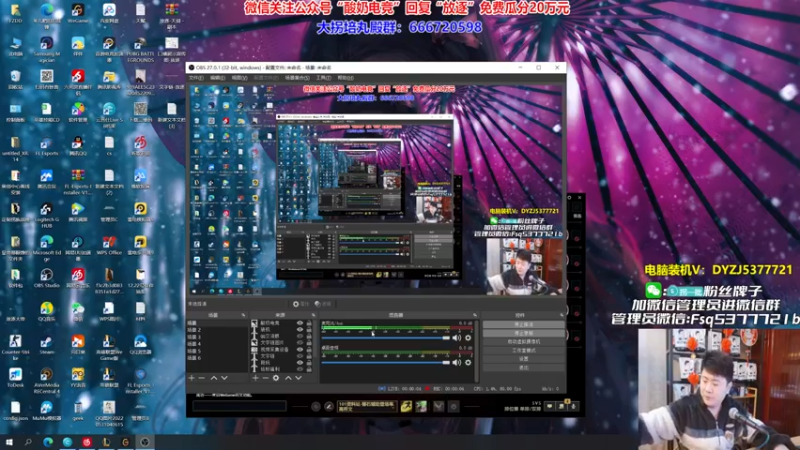Image resolution: width=800 pixels, height=450 pixels.
Task: Open 麦克风/Aux audio settings gear
Action: click(x=468, y=338)
